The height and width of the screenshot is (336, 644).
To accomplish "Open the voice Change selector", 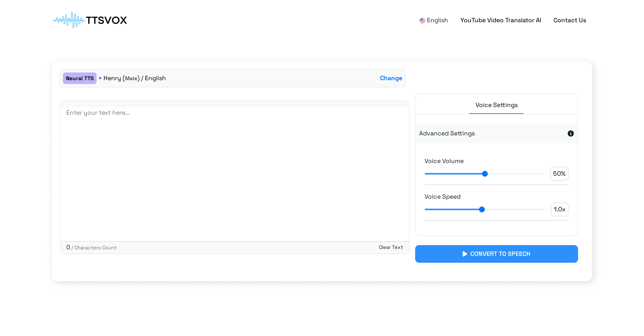I will [x=391, y=78].
